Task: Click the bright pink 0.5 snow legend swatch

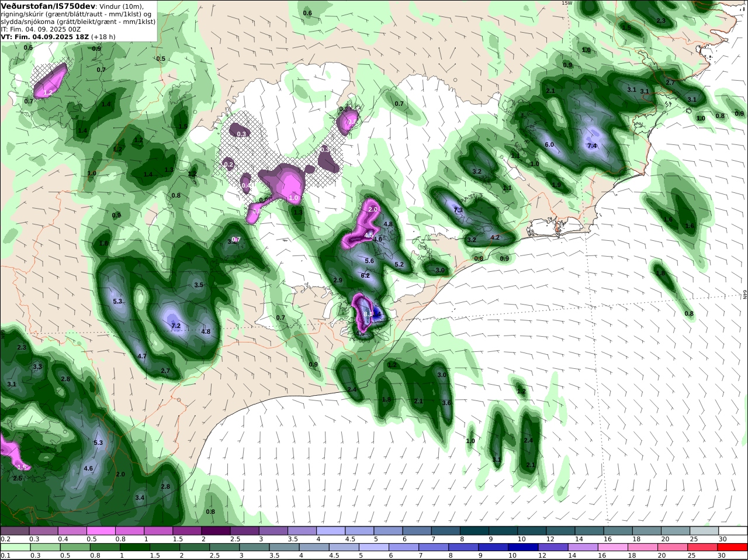Action: (x=101, y=530)
